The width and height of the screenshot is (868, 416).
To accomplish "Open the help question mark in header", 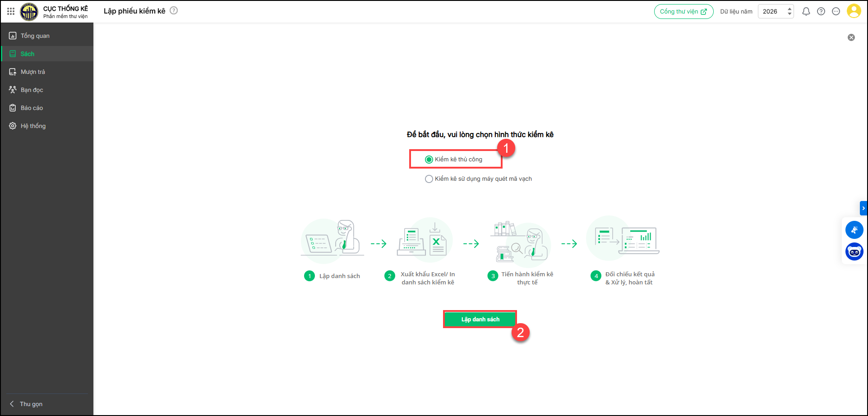I will click(x=821, y=12).
